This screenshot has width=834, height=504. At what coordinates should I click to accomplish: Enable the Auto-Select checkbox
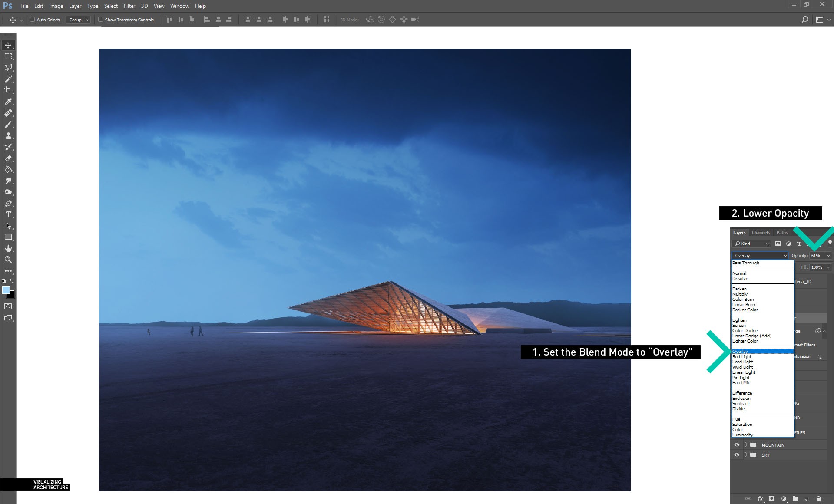coord(32,20)
